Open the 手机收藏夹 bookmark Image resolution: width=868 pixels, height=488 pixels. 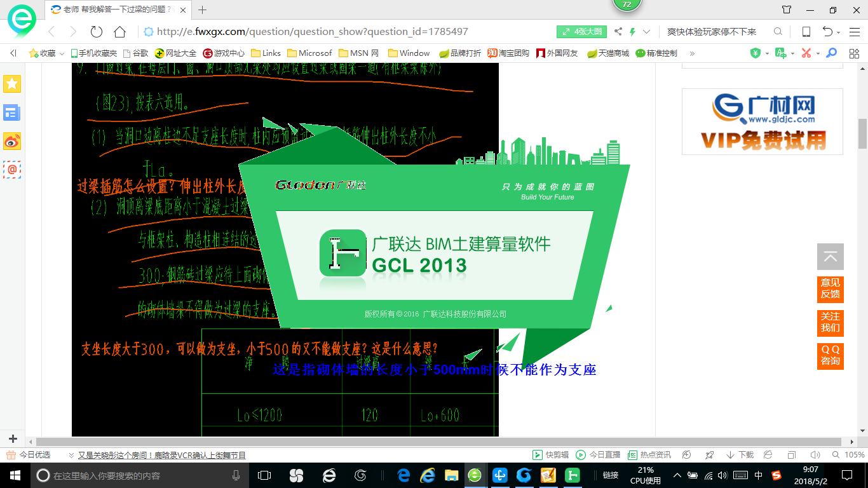pos(93,53)
